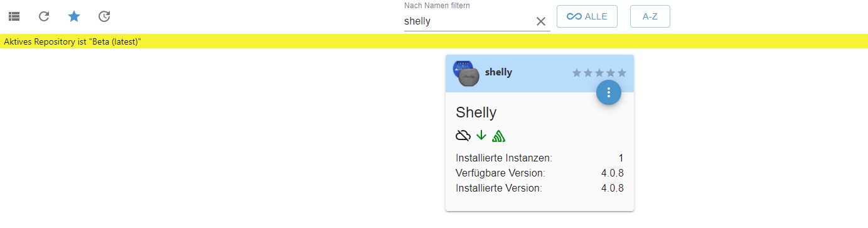Select the Shelly card title
The image size is (868, 228).
(476, 112)
